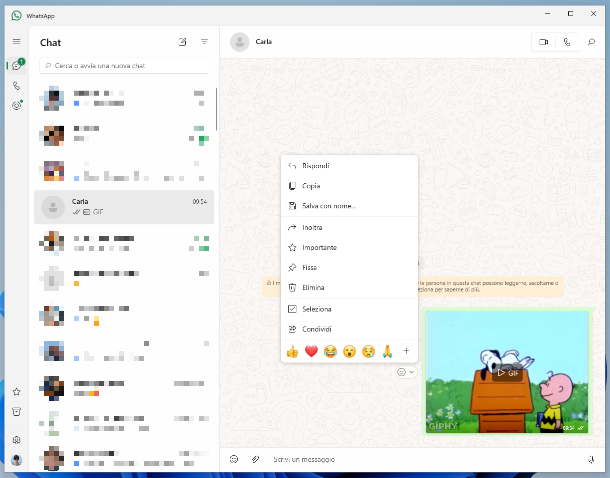
Task: Choose Seleziona from the context menu
Action: tap(349, 309)
